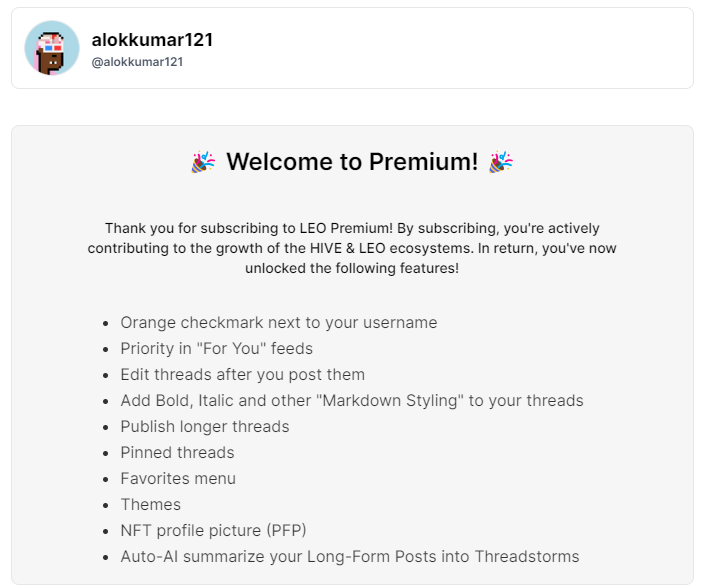The height and width of the screenshot is (588, 708).
Task: Select the Themes list item
Action: (150, 504)
